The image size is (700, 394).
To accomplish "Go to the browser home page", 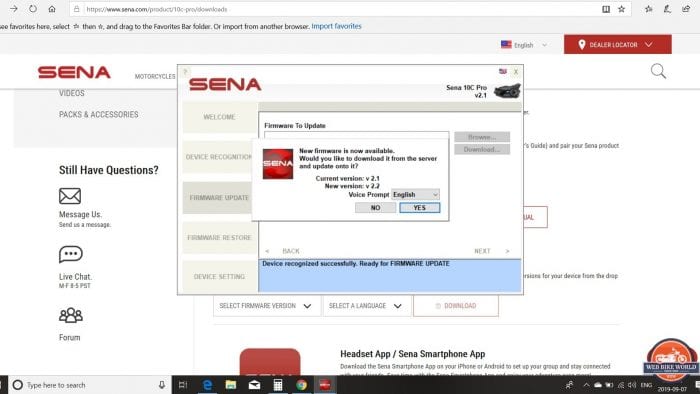I will point(52,9).
